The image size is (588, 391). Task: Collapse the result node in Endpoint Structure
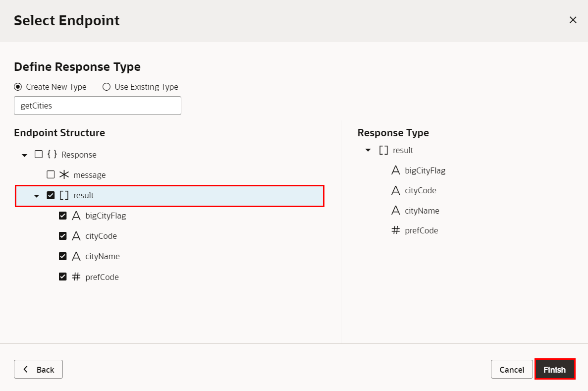(36, 196)
